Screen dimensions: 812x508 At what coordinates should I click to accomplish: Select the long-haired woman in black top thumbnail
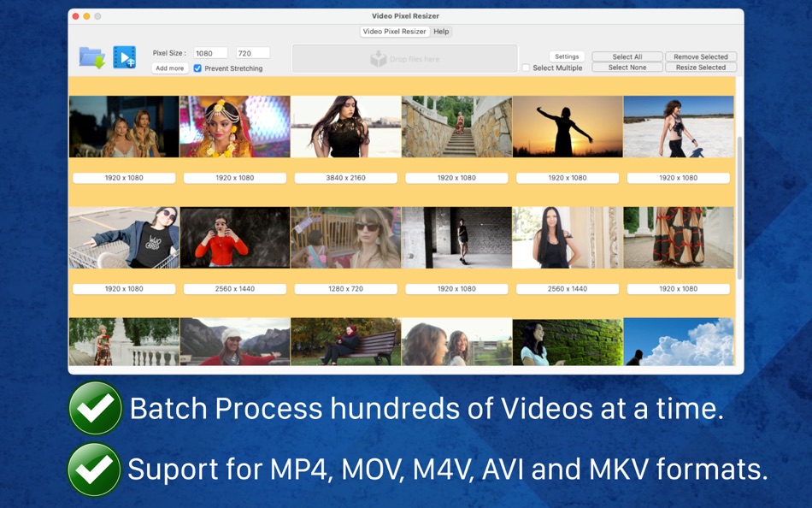568,238
